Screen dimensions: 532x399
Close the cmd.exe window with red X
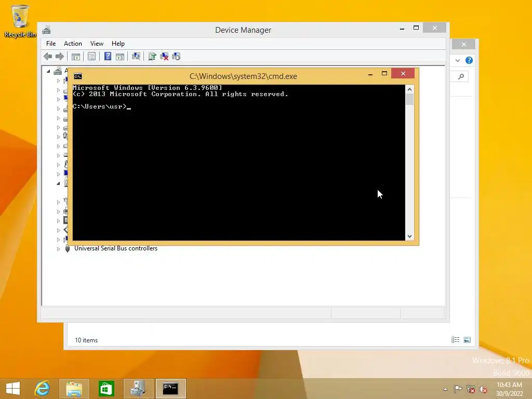[x=403, y=73]
